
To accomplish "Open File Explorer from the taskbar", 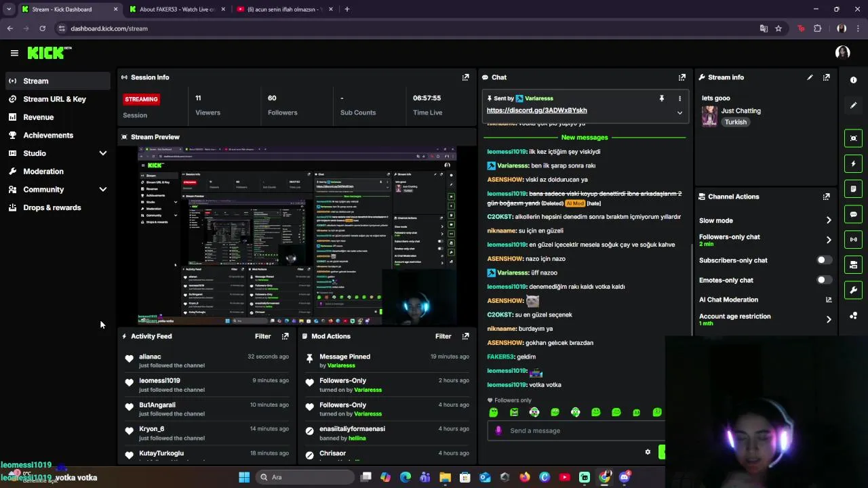I will pos(445,477).
